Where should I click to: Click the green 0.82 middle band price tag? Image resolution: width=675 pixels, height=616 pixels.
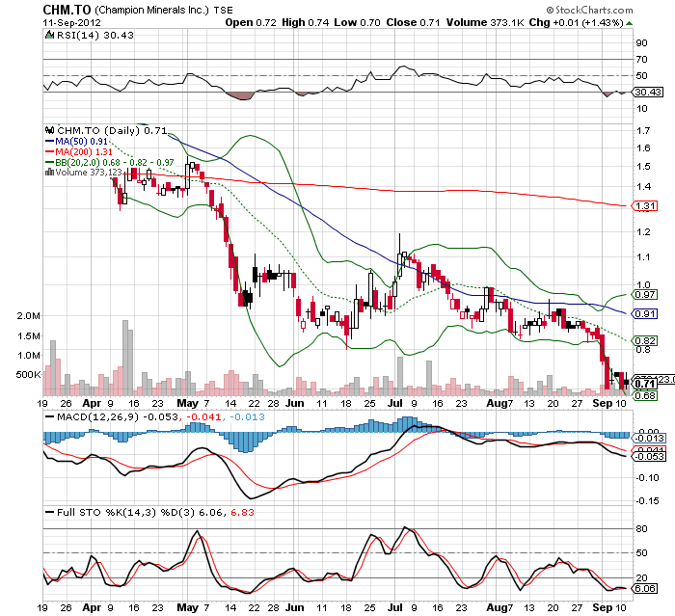[645, 341]
